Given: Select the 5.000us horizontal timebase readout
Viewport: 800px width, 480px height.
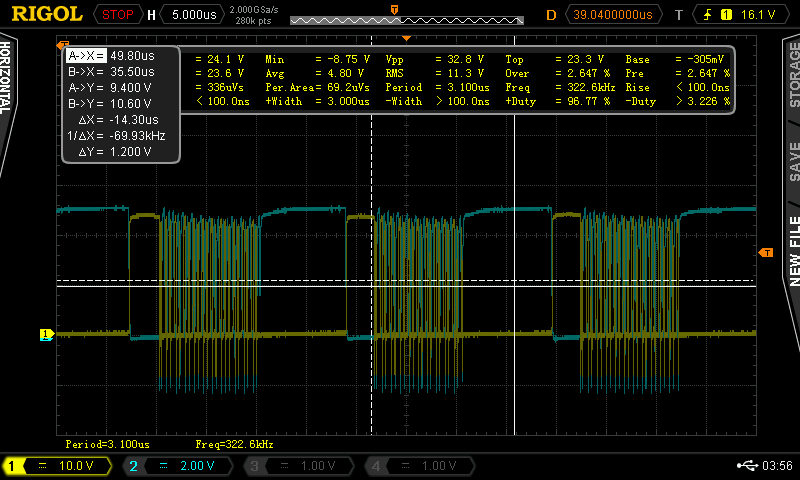Looking at the screenshot, I should pos(194,15).
